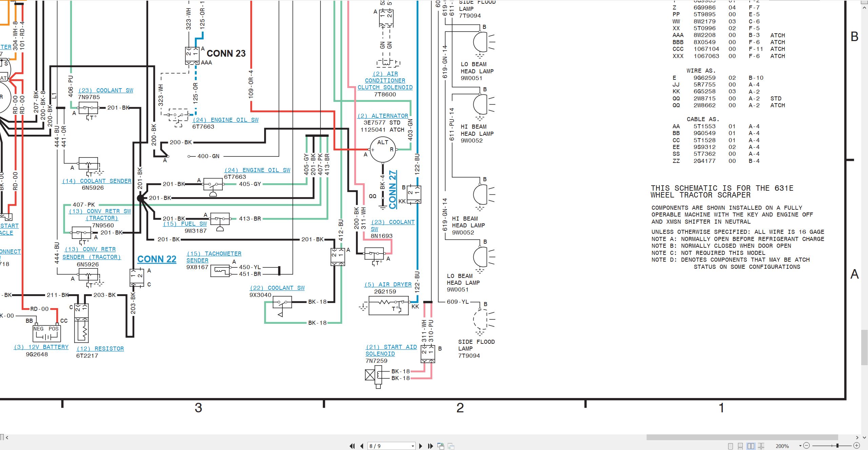Open the (12) RESISTOR link
Image resolution: width=868 pixels, height=450 pixels.
[x=100, y=349]
